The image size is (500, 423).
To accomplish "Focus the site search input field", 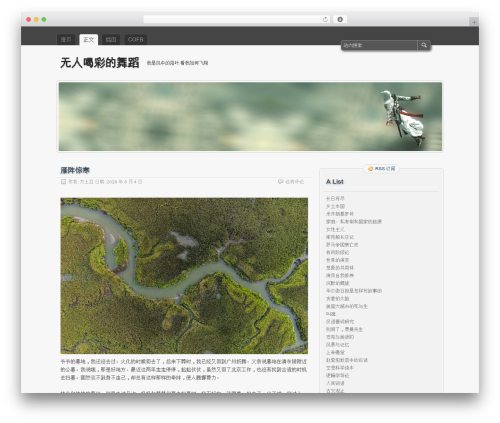I will coord(379,45).
